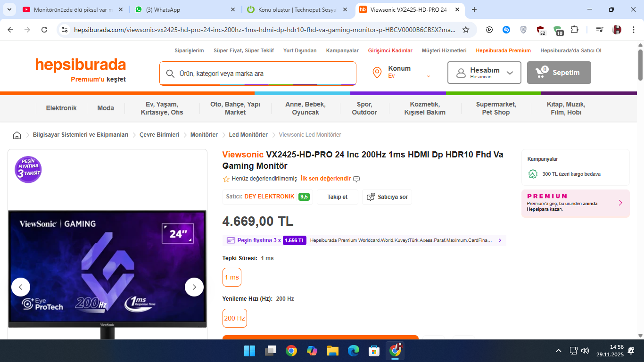644x362 pixels.
Task: Open Copilot from the taskbar
Action: [312, 351]
